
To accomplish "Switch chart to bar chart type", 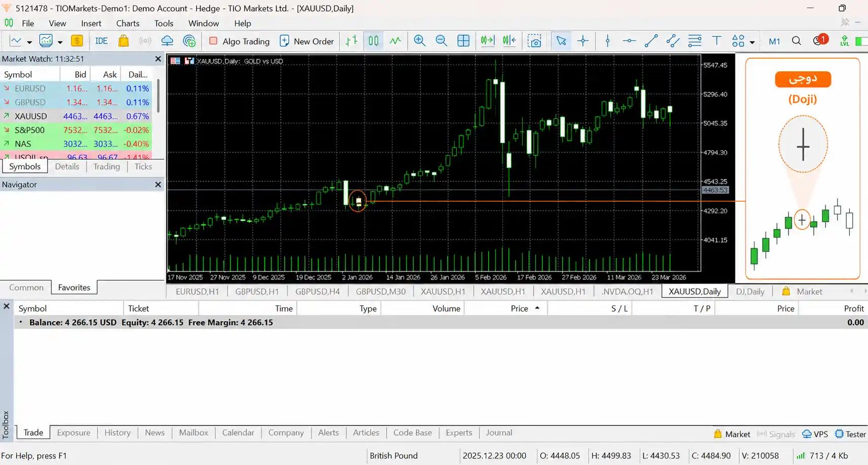I will [x=351, y=41].
